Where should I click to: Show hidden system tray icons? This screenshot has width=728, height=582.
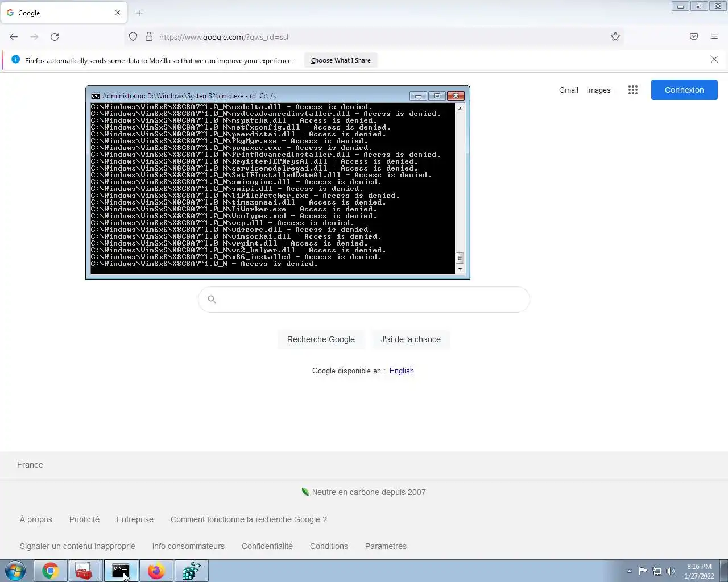coord(629,571)
